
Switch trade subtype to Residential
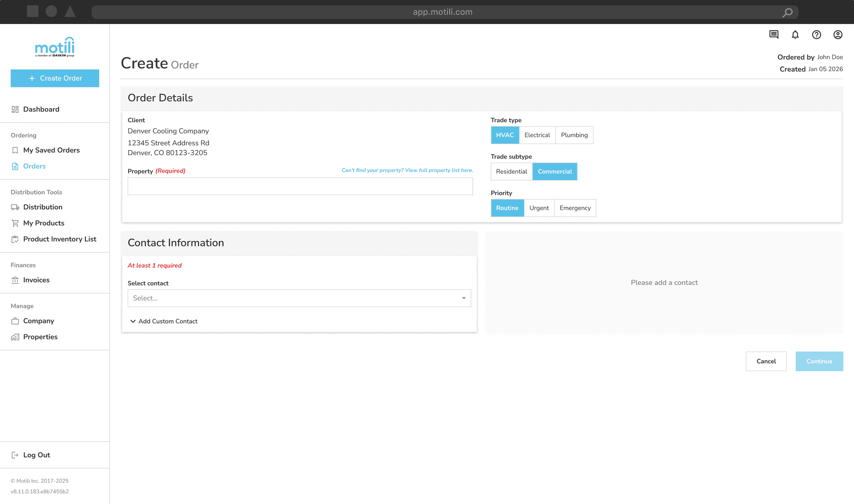(511, 172)
